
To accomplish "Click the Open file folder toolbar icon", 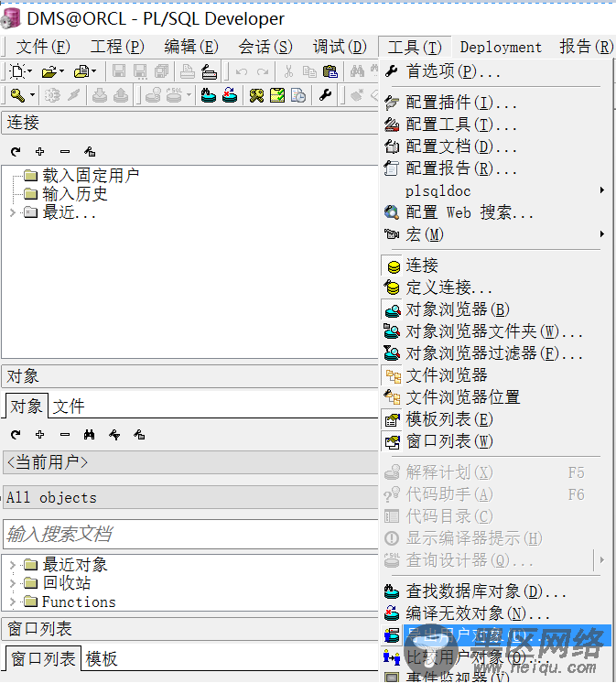I will (49, 71).
